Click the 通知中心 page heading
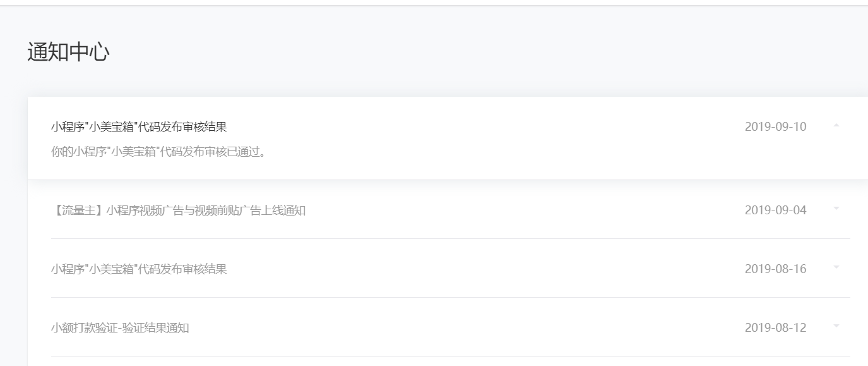The width and height of the screenshot is (868, 366). 68,52
